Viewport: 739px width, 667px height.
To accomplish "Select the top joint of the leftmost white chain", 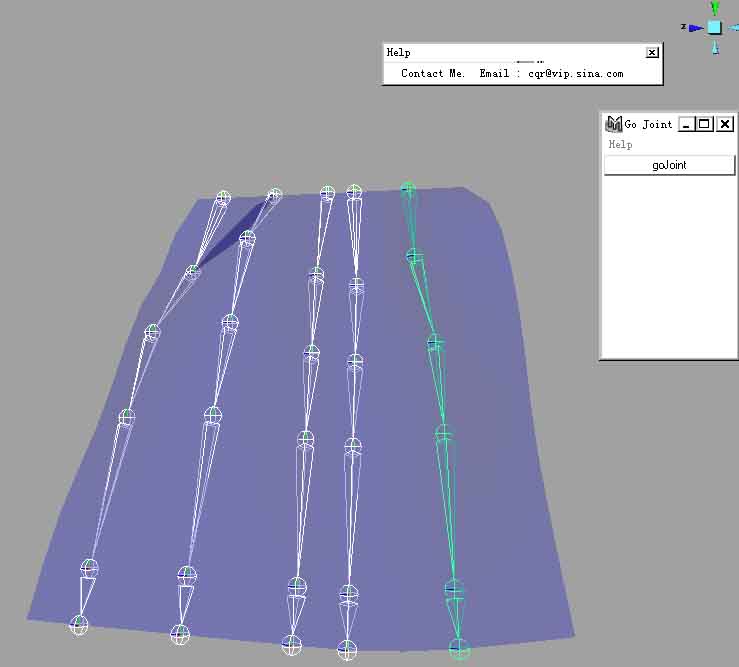I will click(223, 198).
